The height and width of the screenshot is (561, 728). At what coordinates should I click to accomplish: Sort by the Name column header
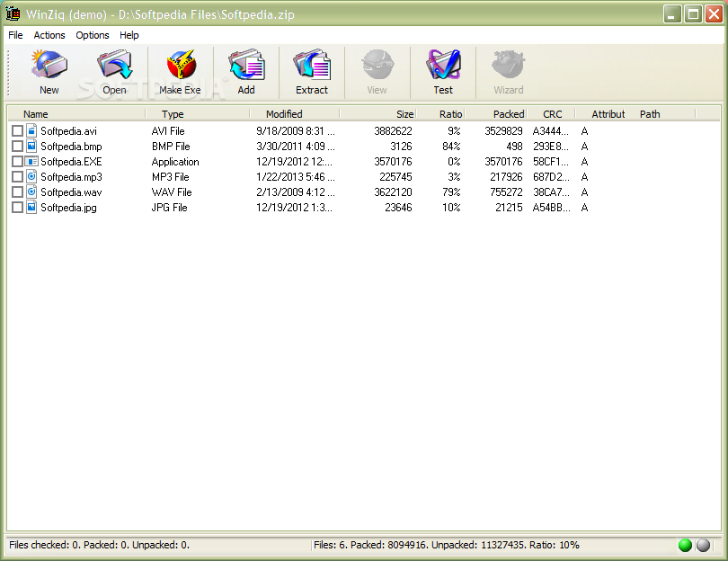click(x=76, y=114)
